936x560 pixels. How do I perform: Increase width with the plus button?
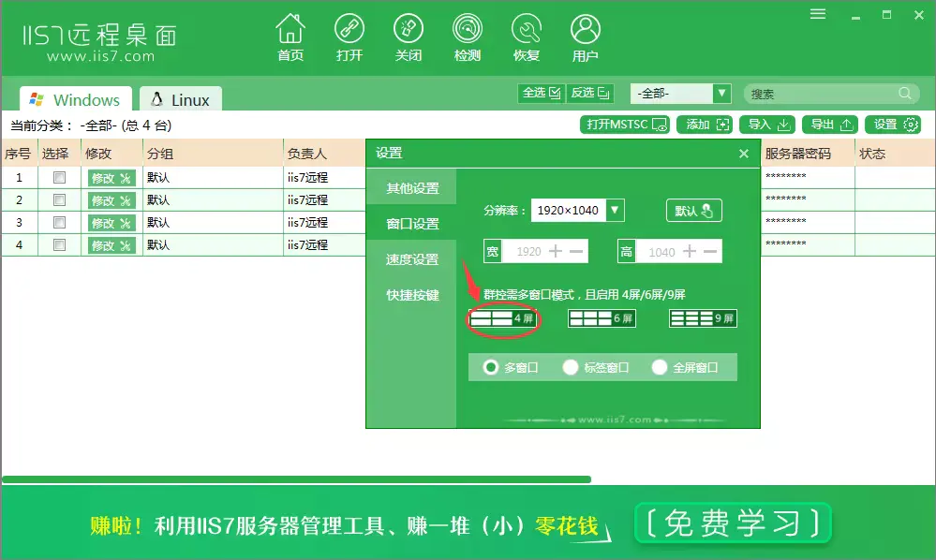coord(556,252)
